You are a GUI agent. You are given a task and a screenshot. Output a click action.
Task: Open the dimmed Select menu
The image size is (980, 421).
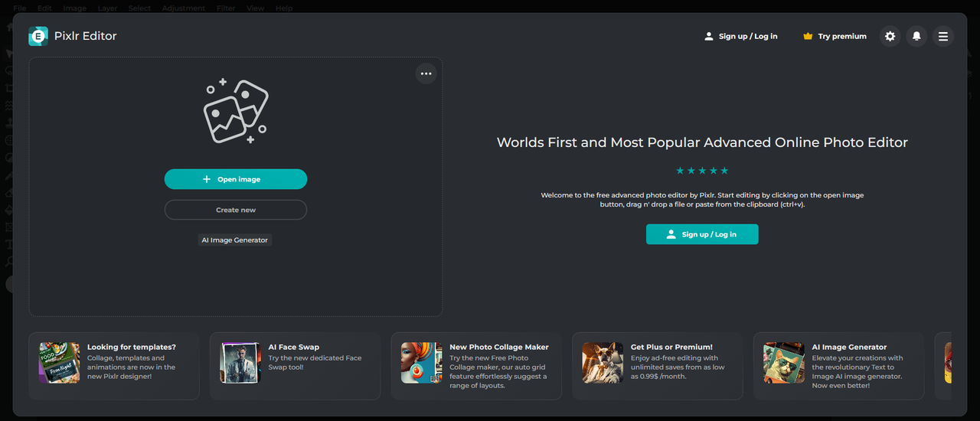pyautogui.click(x=140, y=8)
